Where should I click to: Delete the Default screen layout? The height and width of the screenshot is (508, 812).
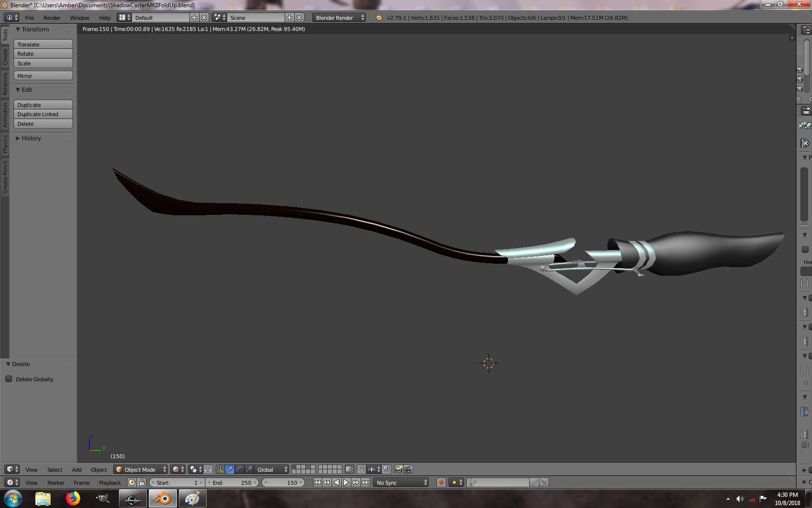click(x=204, y=17)
